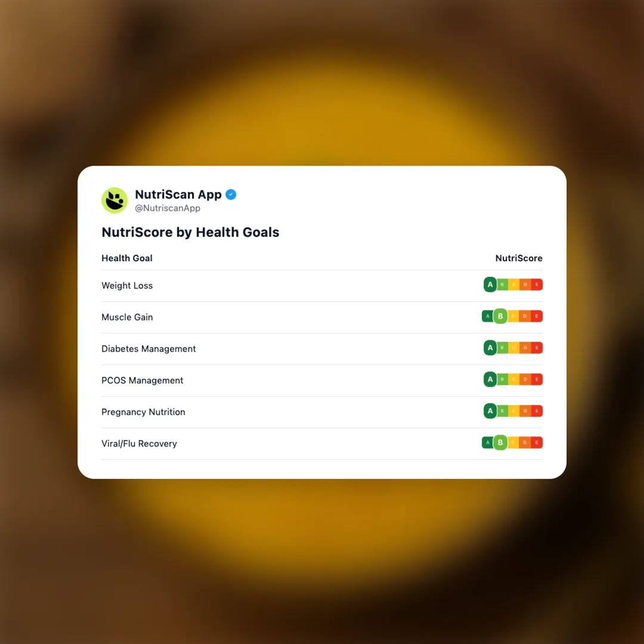
Task: Click red E segment in Weight Loss badge
Action: (x=537, y=285)
